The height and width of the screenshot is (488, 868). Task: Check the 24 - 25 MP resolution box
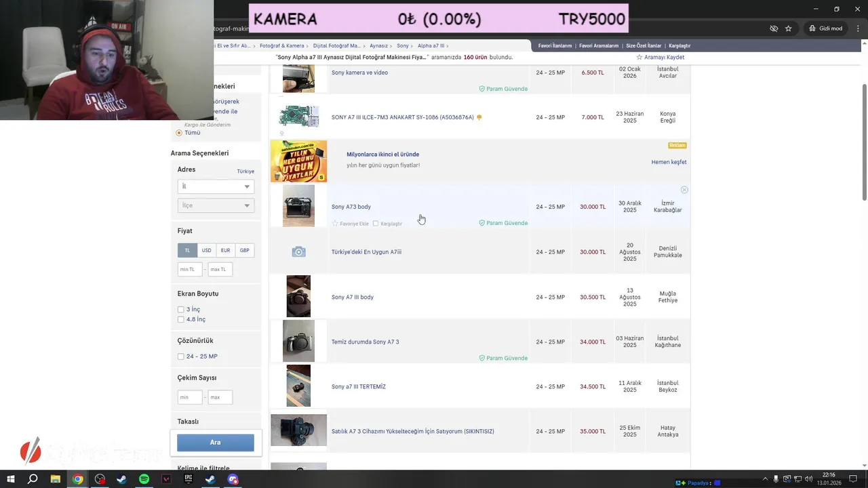[x=181, y=357]
